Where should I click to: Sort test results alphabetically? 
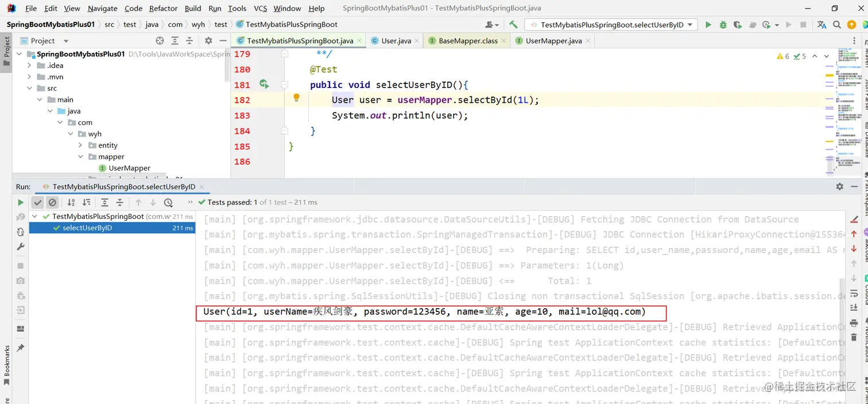71,202
